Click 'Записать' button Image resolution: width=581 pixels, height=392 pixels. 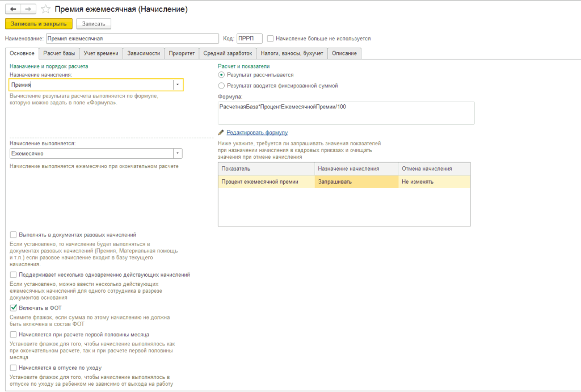[94, 24]
